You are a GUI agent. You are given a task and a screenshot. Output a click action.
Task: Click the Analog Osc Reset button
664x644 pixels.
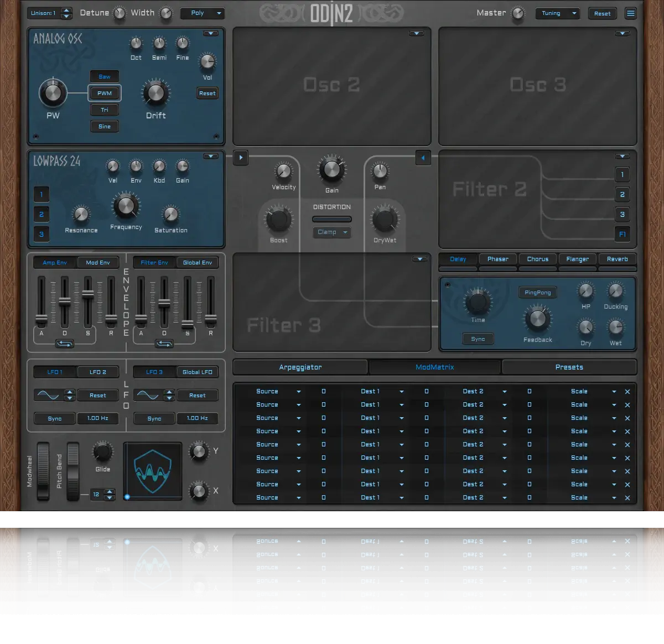click(x=207, y=93)
